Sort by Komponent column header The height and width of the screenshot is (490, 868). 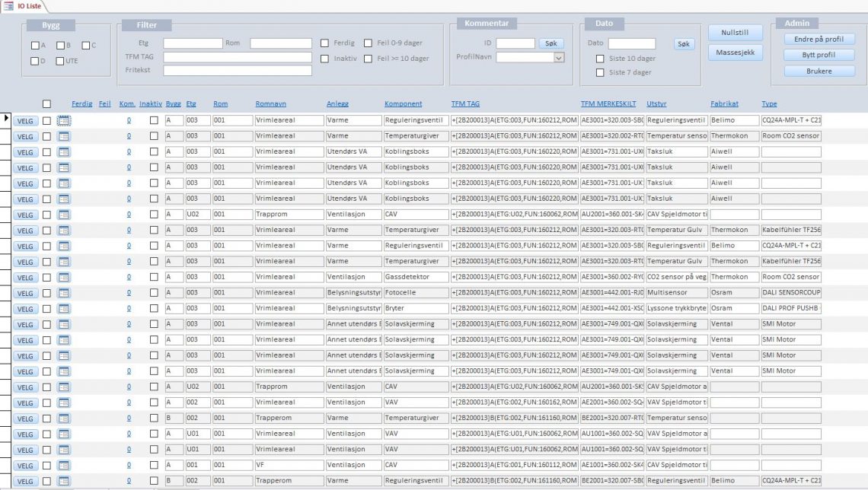(403, 104)
